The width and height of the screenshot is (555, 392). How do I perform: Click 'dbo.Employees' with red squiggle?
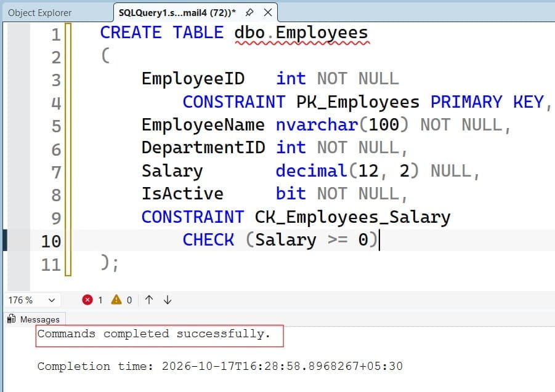(301, 34)
